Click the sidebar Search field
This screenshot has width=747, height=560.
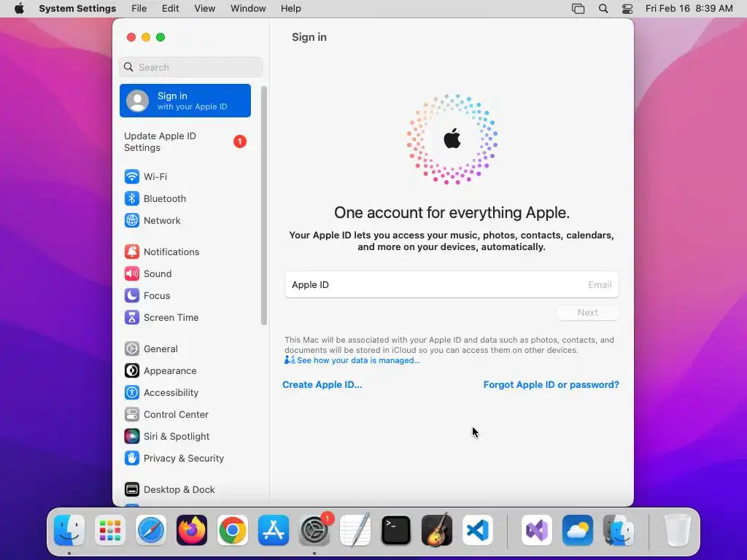click(190, 67)
